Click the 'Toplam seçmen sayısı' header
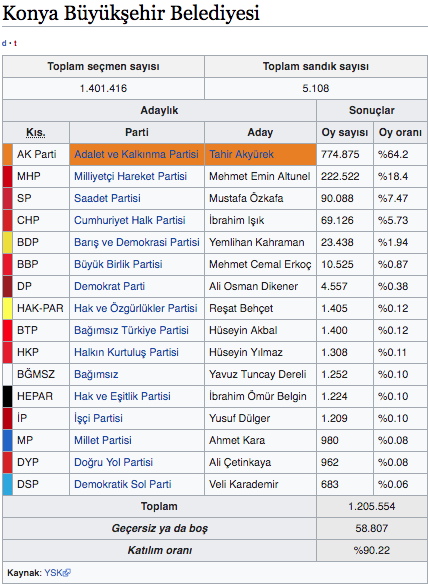The width and height of the screenshot is (428, 584). (103, 66)
